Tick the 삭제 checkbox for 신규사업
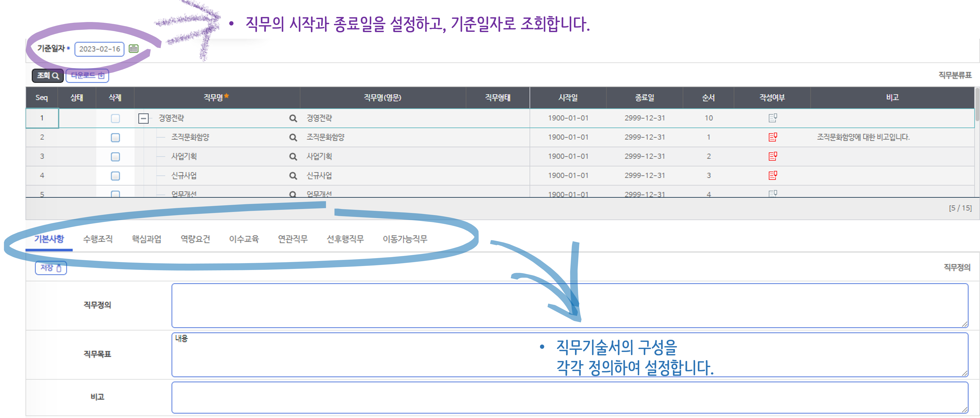980x418 pixels. (115, 176)
